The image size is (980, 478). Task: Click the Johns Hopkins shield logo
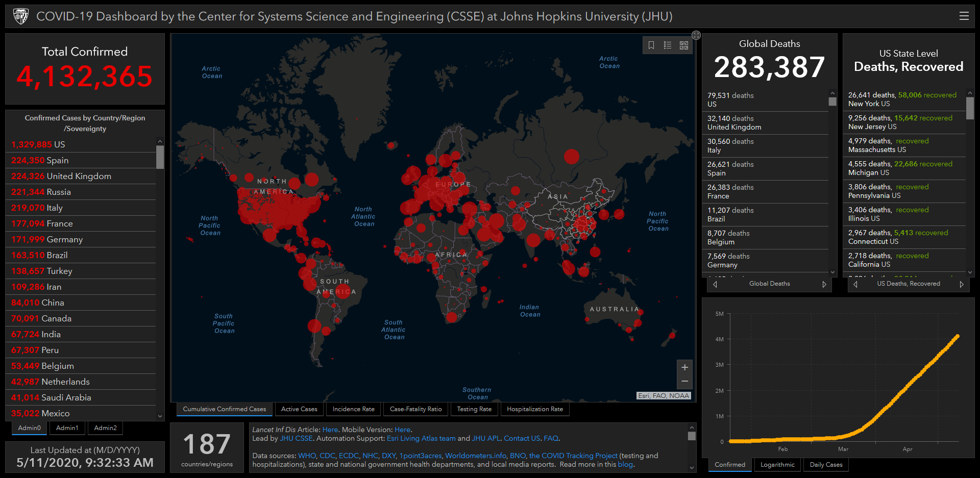21,16
